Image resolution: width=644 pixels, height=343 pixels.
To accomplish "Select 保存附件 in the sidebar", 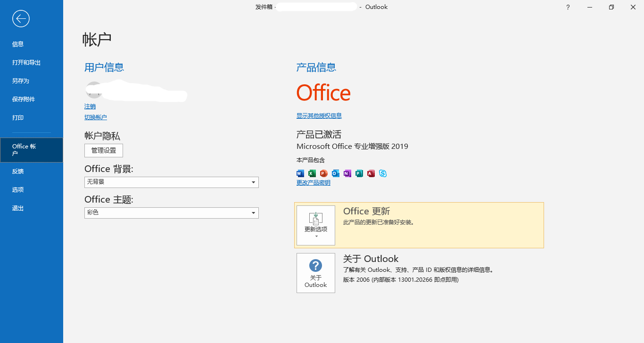I will (x=32, y=99).
